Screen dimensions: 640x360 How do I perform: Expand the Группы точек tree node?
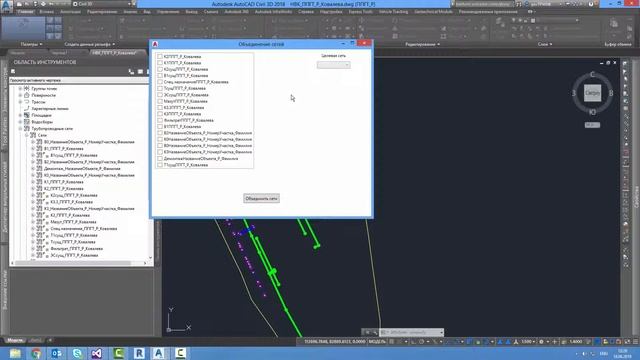[x=20, y=89]
